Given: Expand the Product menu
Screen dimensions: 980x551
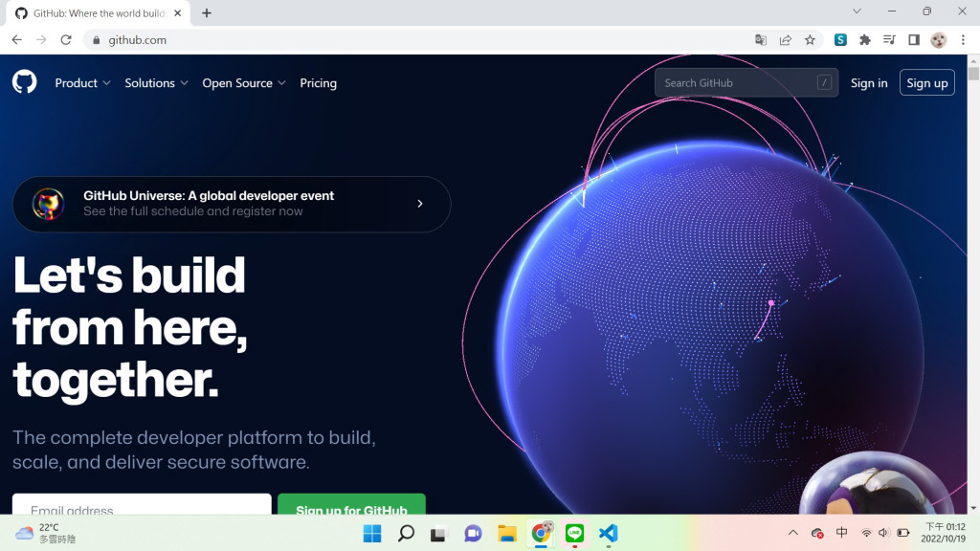Looking at the screenshot, I should pyautogui.click(x=82, y=83).
